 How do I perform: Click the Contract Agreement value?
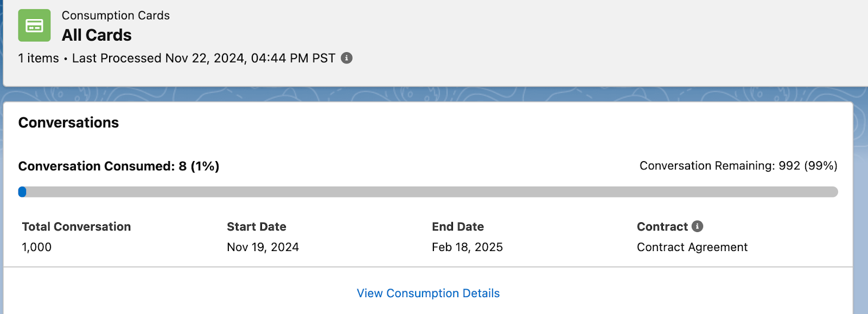click(x=692, y=247)
